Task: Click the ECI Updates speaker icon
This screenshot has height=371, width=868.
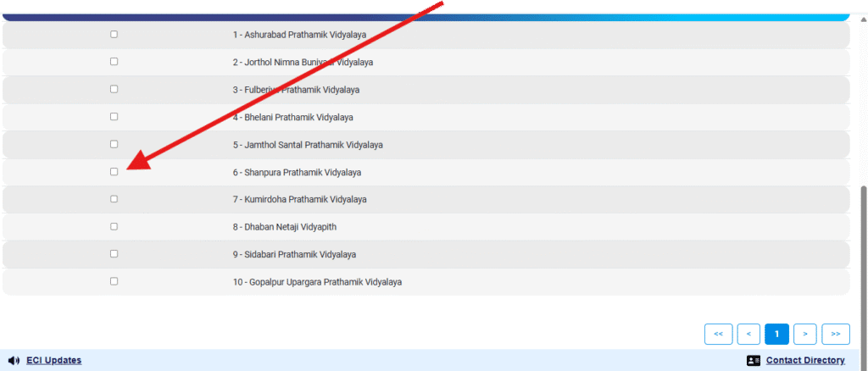Action: coord(14,360)
